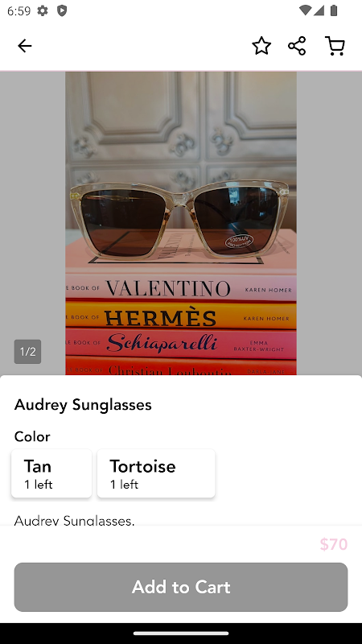
Task: Select the Tortoise color option
Action: click(156, 473)
